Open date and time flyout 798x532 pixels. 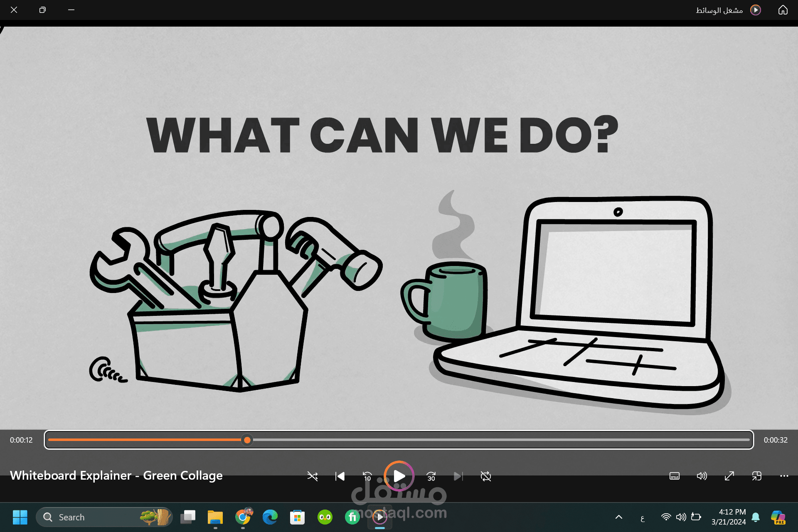click(x=728, y=517)
